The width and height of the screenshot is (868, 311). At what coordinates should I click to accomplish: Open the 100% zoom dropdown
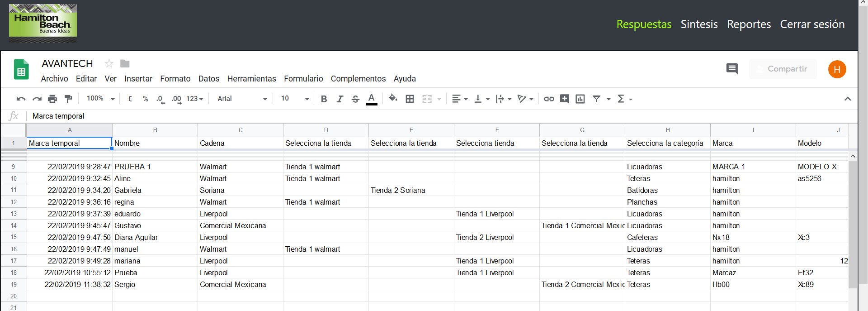tap(100, 99)
